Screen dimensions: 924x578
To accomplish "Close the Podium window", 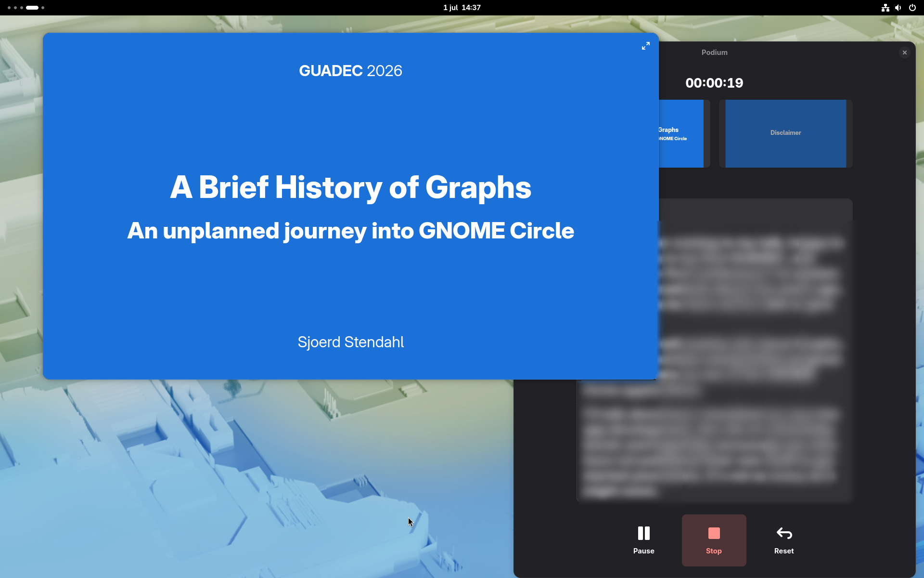I will coord(905,53).
